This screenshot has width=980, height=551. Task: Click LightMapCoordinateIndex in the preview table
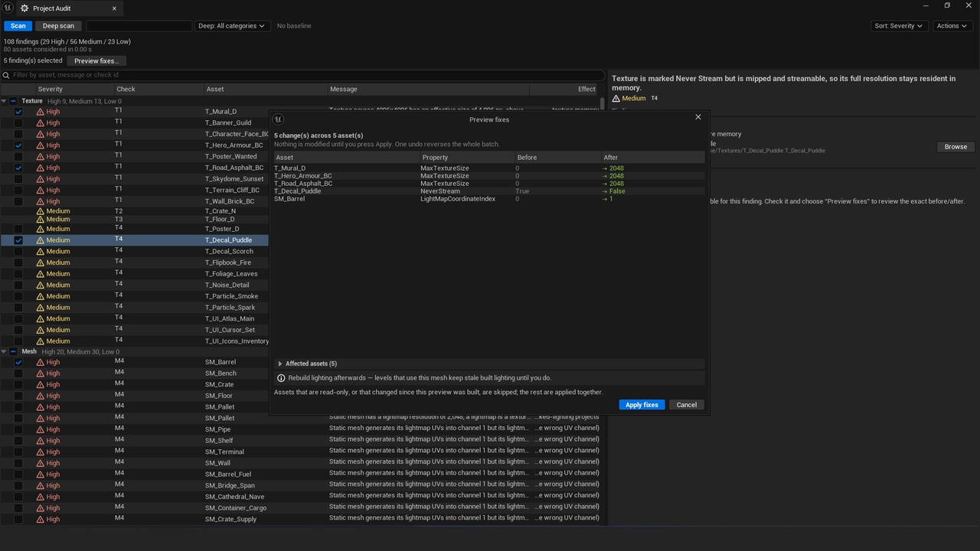tap(458, 199)
